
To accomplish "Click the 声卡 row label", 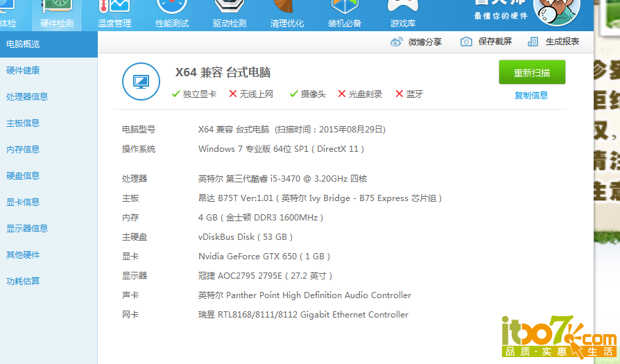I will (x=130, y=295).
